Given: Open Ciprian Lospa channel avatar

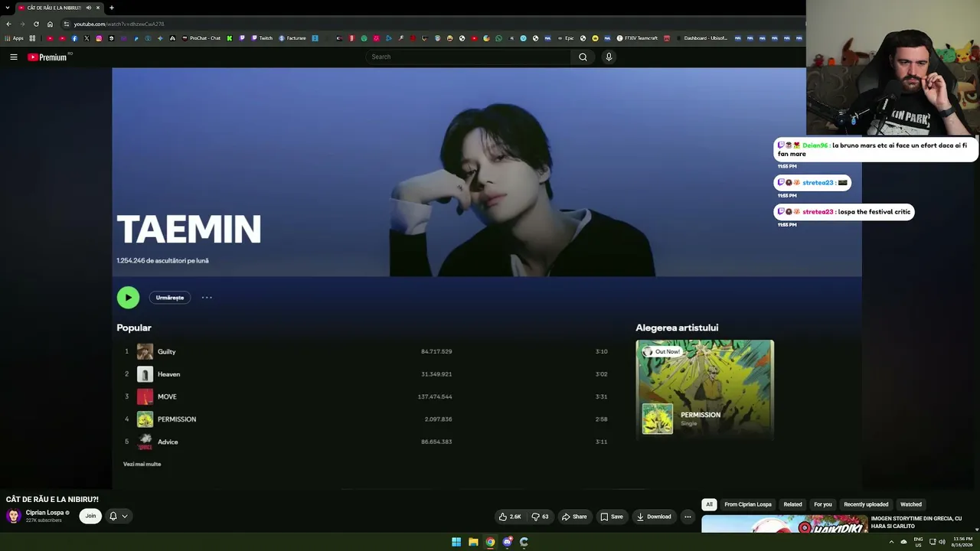Looking at the screenshot, I should coord(13,516).
